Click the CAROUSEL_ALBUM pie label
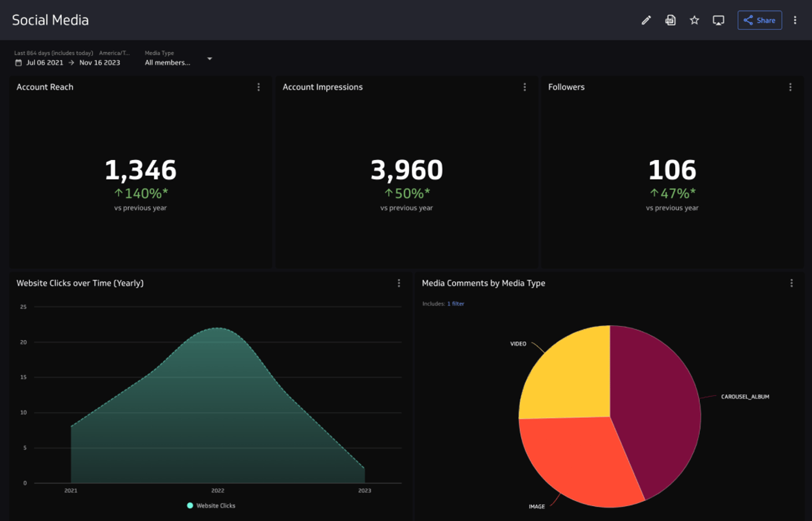 745,397
